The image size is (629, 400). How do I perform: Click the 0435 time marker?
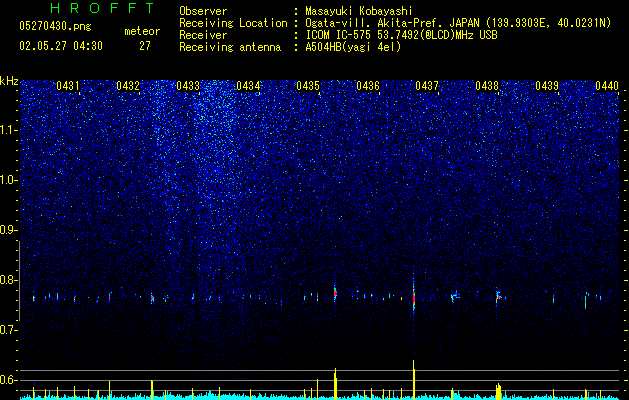tap(308, 86)
